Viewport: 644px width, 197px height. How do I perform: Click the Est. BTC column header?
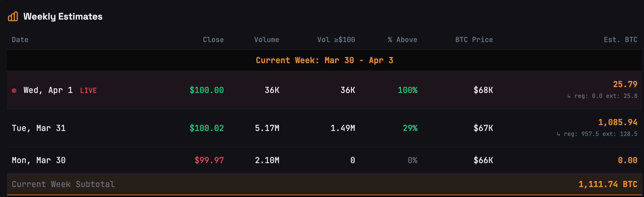[621, 39]
